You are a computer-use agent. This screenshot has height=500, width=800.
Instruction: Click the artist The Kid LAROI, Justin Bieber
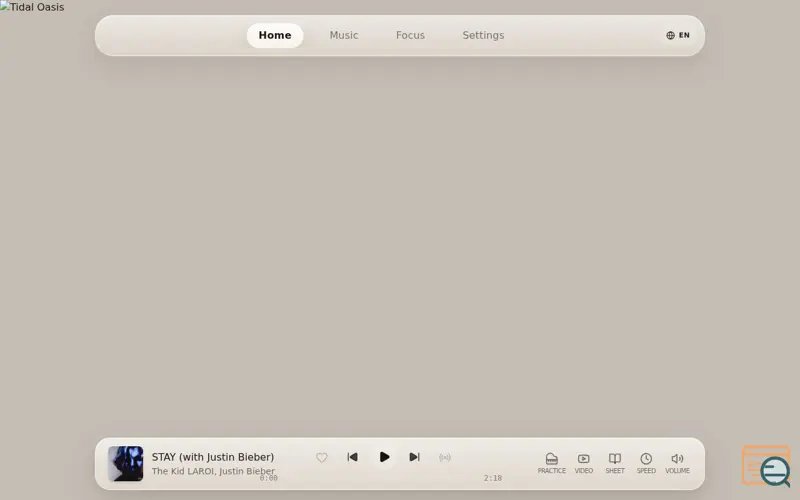213,471
